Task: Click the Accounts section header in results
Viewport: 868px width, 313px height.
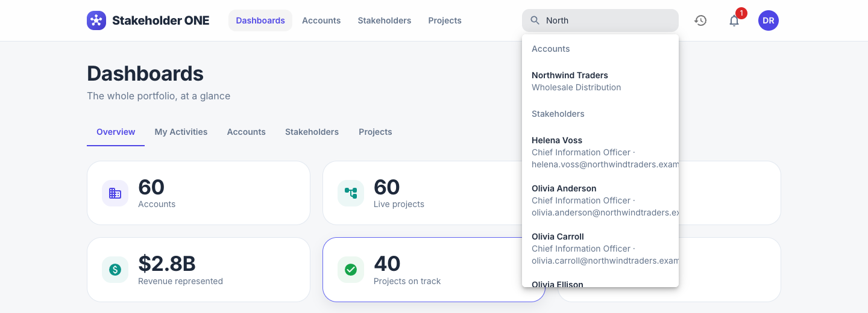Action: 551,49
